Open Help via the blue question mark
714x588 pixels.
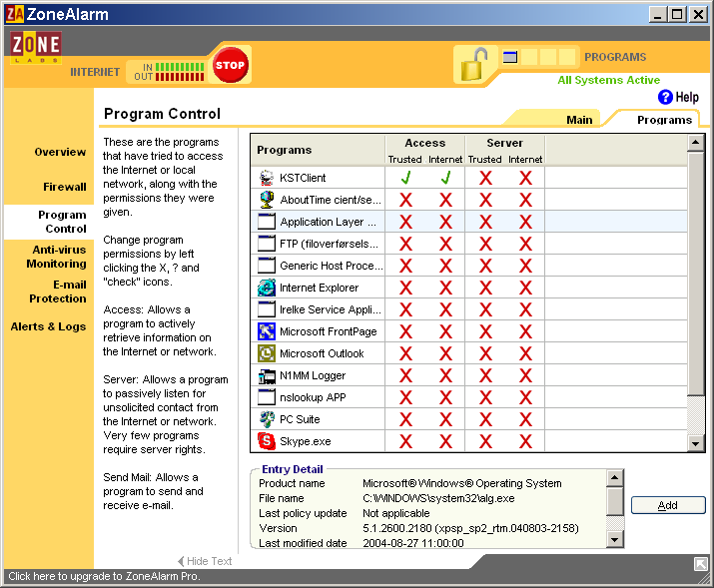coord(665,97)
